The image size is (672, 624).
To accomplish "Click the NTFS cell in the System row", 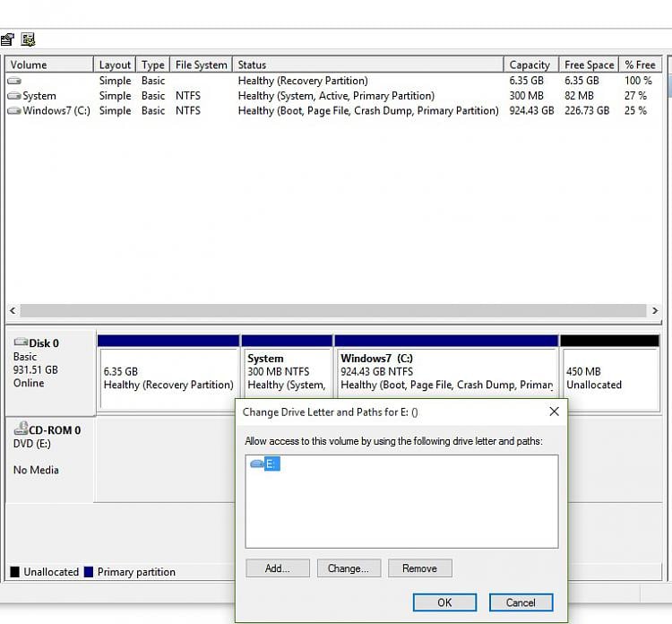I will pyautogui.click(x=188, y=96).
